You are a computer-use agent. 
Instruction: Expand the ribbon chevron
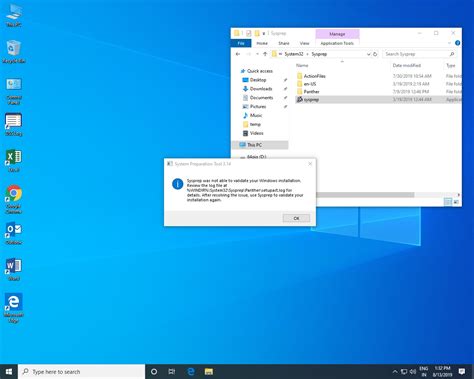click(450, 43)
